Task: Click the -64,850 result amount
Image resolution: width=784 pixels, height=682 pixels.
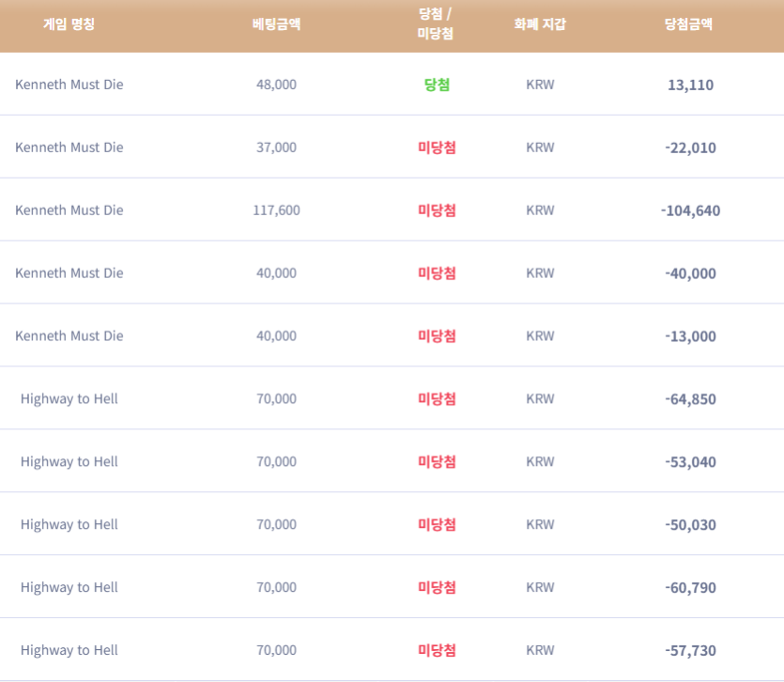Action: pos(690,399)
